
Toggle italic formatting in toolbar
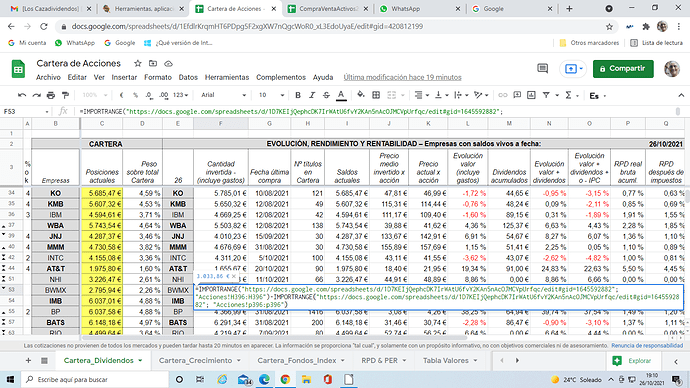(312, 95)
